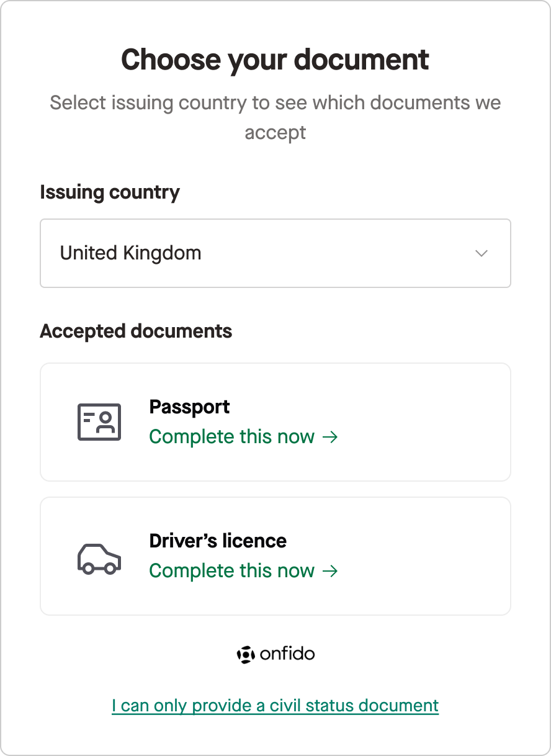Click the Passport ID card icon

click(99, 421)
